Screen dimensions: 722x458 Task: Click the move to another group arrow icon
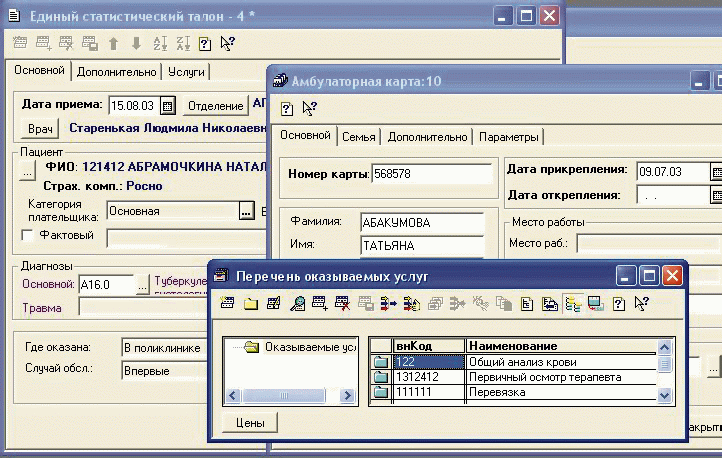coord(389,303)
